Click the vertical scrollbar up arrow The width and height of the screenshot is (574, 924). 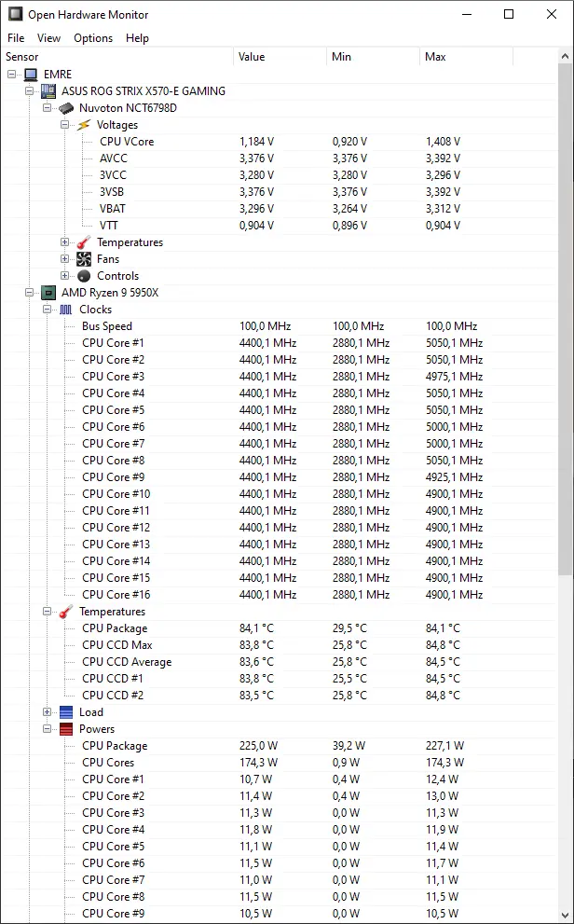click(x=566, y=57)
